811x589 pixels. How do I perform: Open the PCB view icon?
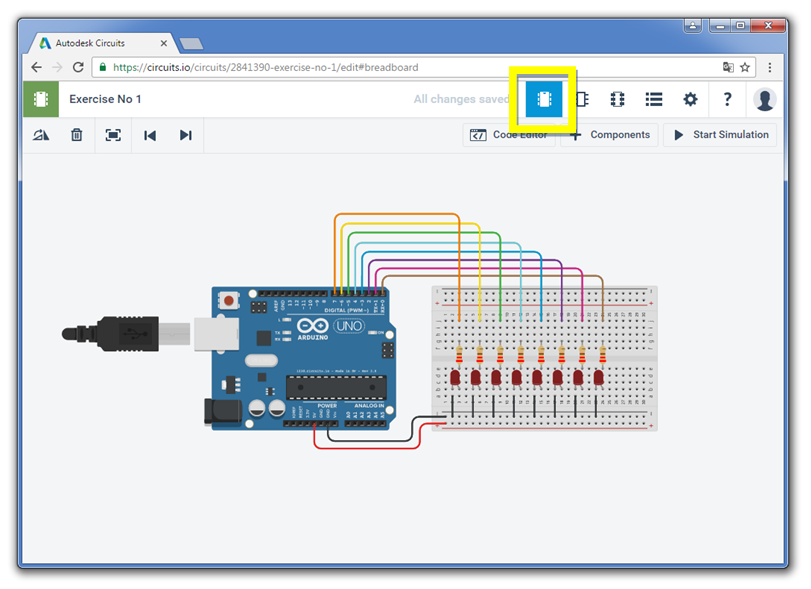pyautogui.click(x=617, y=99)
